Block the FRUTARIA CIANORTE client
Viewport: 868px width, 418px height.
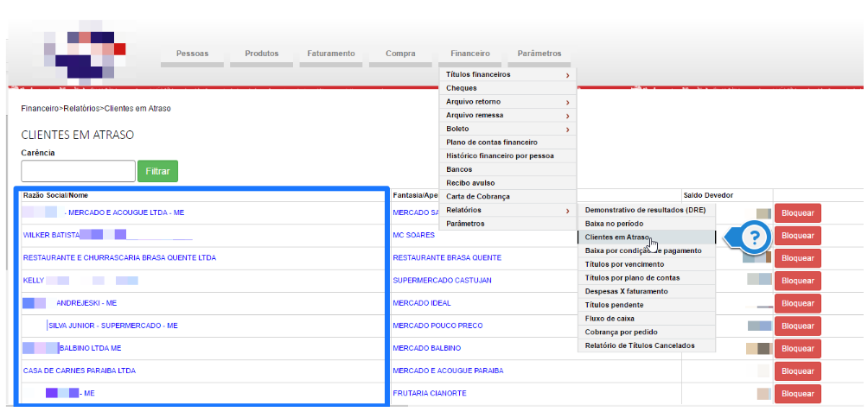pos(797,393)
